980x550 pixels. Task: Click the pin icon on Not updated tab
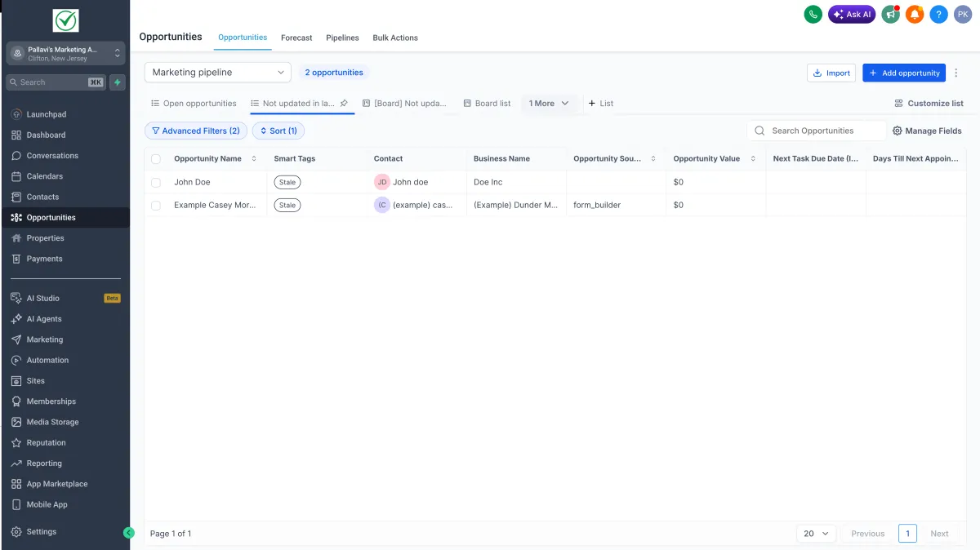(x=344, y=104)
